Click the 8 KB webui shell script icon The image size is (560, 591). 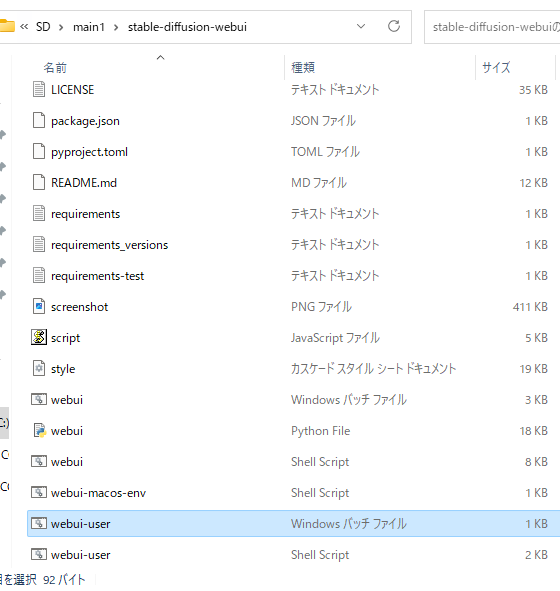pos(39,461)
